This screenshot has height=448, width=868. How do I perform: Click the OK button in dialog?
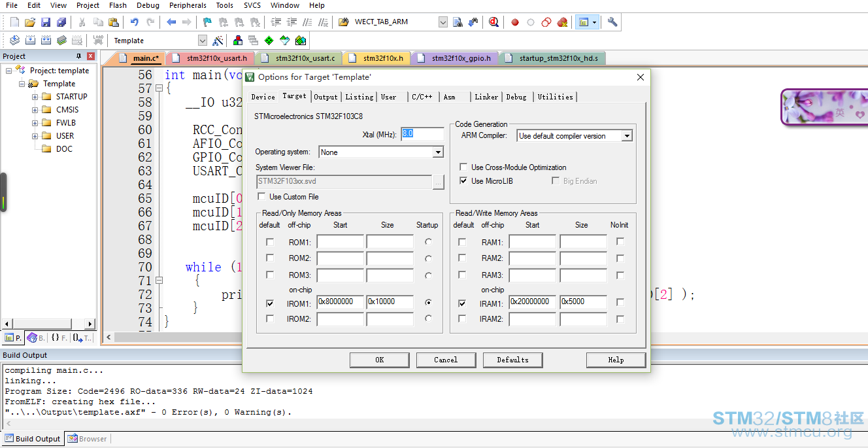(x=380, y=360)
